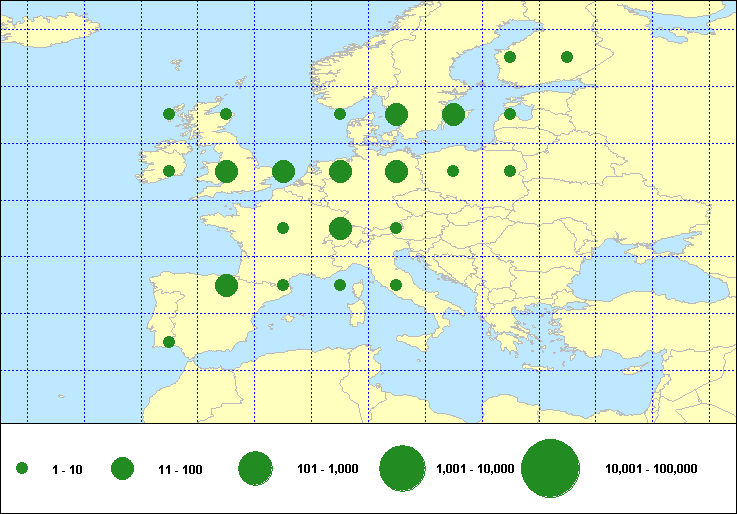
Task: Click the westernmost marker in Finland
Action: pos(510,57)
